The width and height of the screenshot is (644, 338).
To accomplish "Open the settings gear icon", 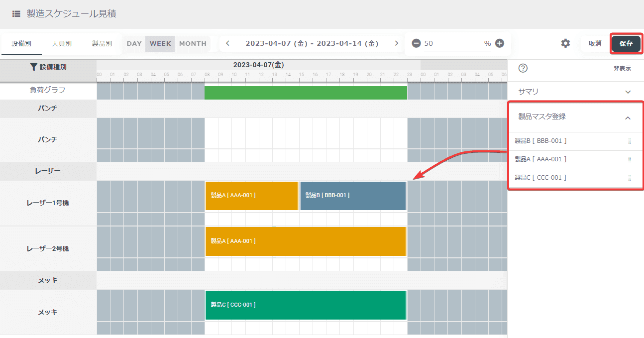I will click(565, 43).
